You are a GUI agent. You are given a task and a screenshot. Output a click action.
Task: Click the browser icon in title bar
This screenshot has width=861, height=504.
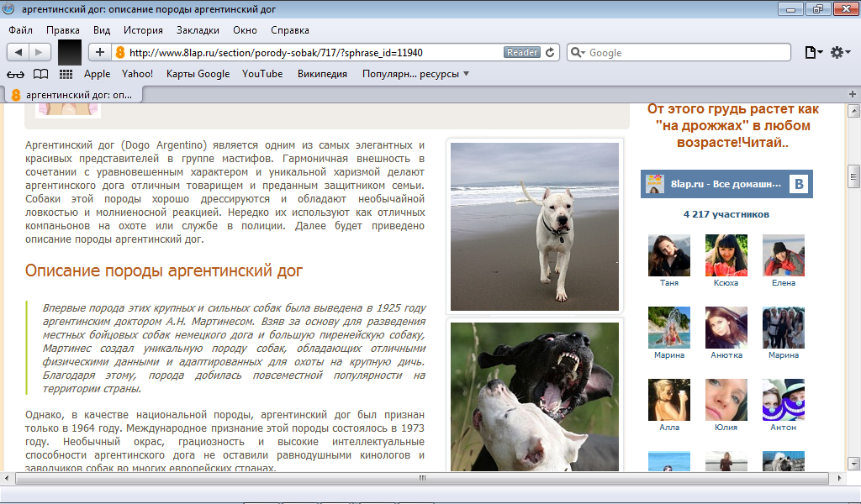[8, 8]
